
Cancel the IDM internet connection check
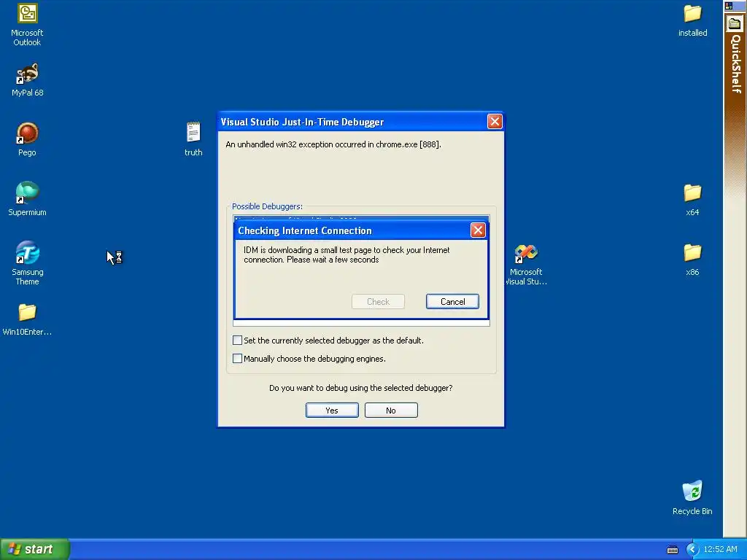pos(452,301)
